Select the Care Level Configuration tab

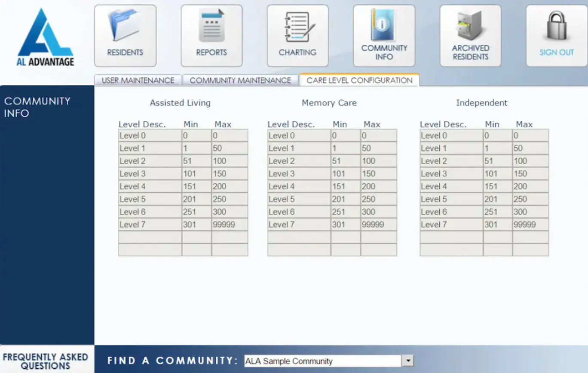coord(359,80)
